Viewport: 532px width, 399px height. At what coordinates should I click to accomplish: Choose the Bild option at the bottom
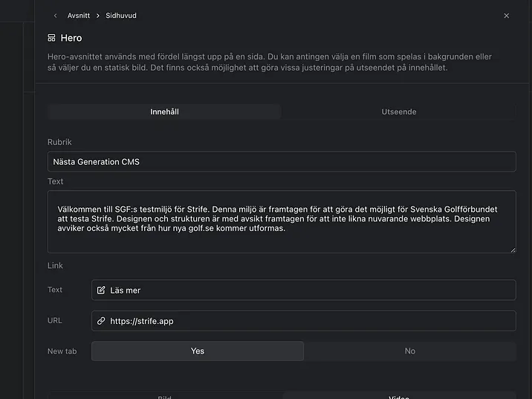pos(165,395)
